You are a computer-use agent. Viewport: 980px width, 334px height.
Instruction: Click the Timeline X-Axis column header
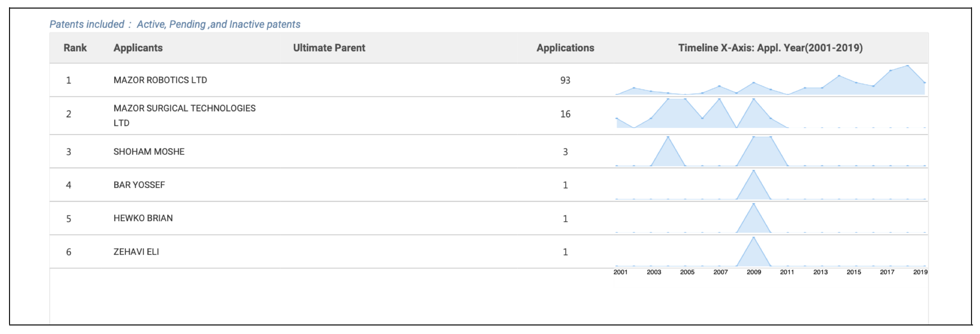(x=770, y=48)
